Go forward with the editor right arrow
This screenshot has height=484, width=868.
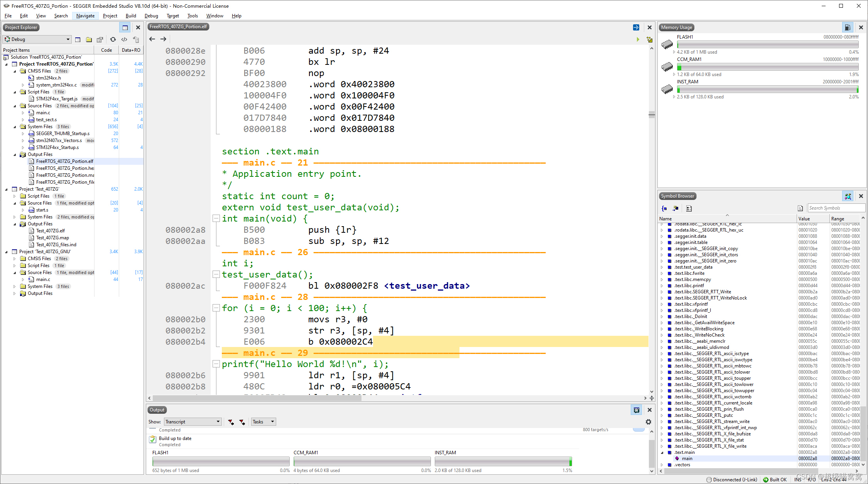(x=163, y=39)
